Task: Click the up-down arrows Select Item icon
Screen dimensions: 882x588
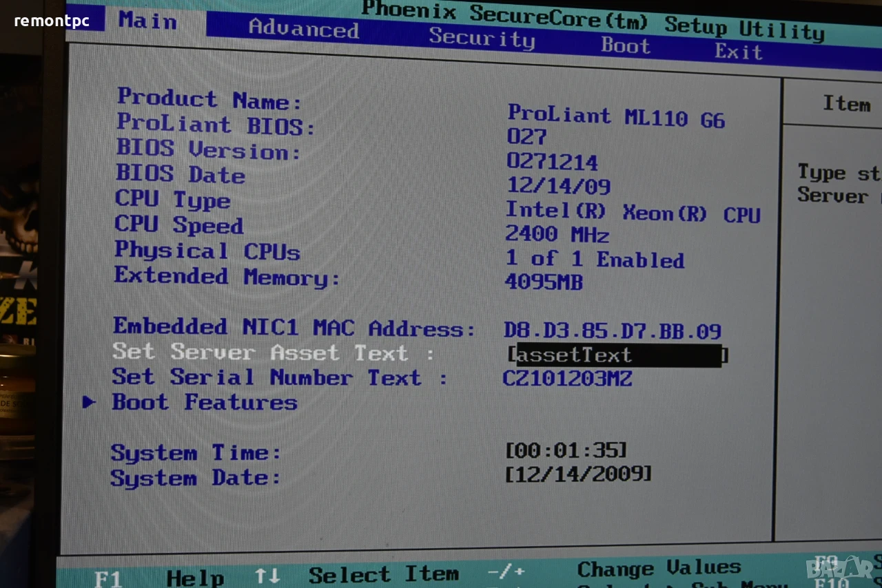Action: 267,575
